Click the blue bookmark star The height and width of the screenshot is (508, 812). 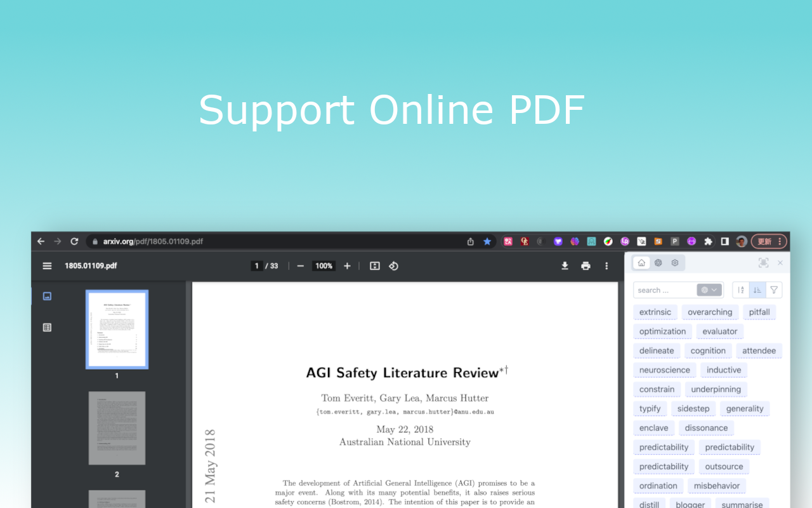[x=487, y=241]
